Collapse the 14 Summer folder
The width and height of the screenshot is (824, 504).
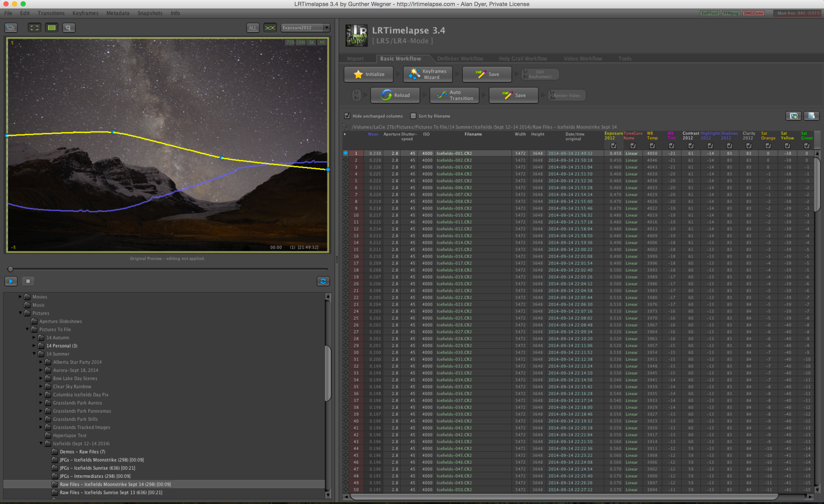34,354
